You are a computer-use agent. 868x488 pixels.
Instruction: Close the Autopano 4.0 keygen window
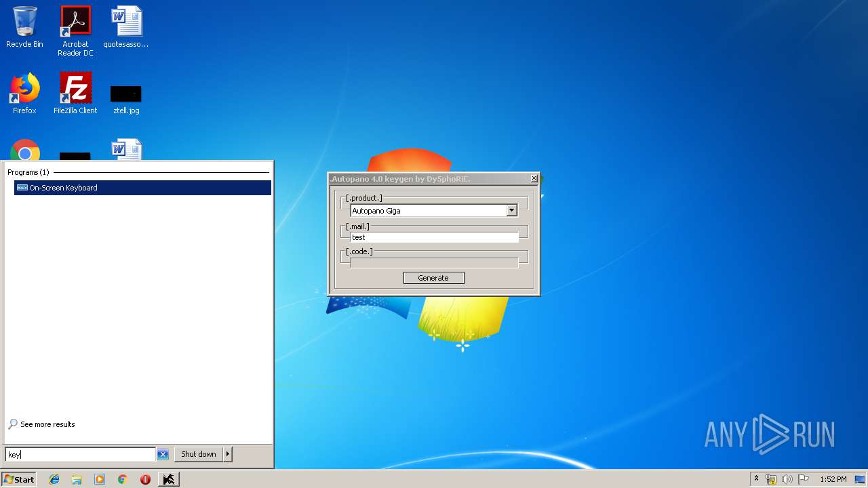click(534, 179)
